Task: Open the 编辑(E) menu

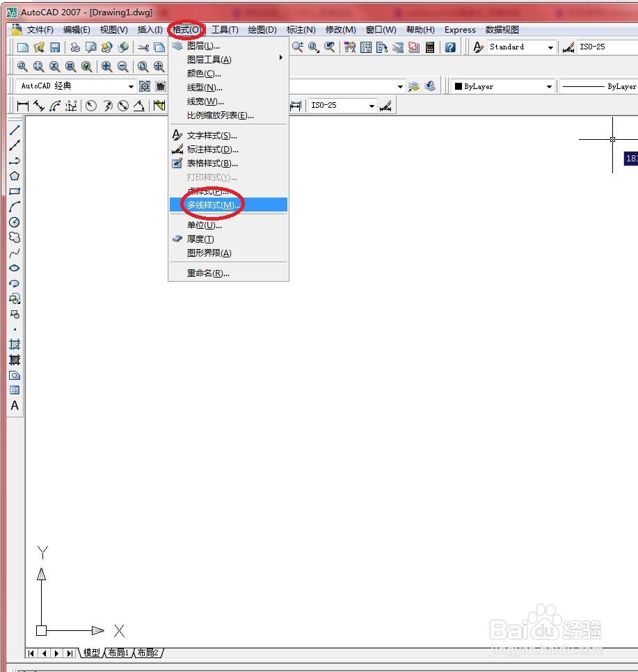Action: point(77,30)
